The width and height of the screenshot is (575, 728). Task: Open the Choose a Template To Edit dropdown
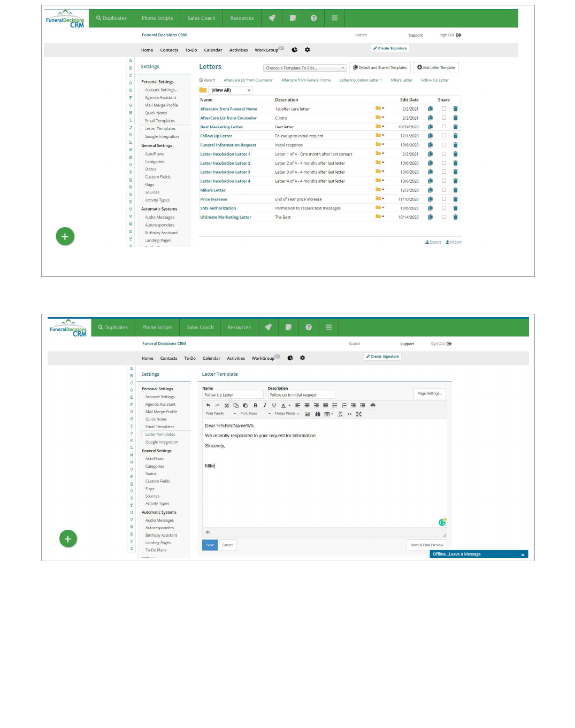pos(305,68)
